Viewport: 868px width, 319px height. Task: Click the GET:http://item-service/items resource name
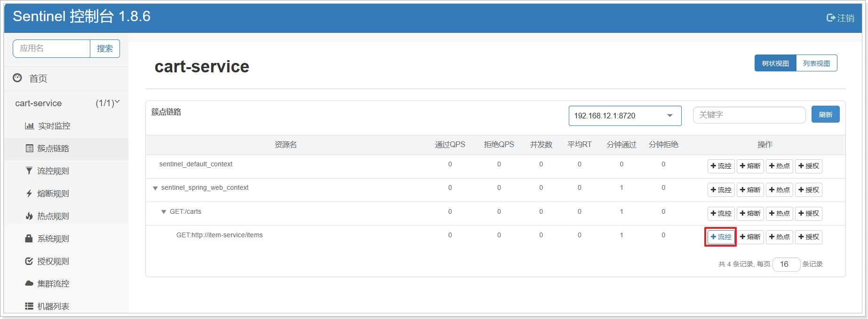pos(220,235)
